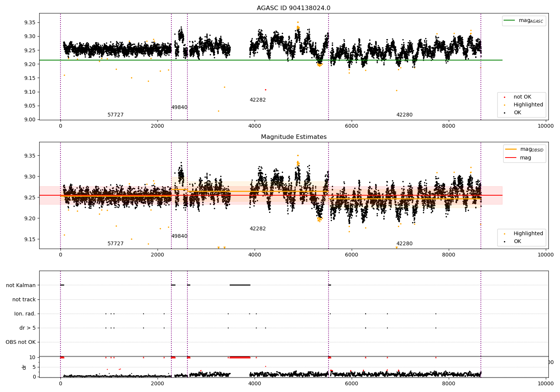This screenshot has height=392, width=560.
Task: Click the 'Highlighted' legend entry in middle plot
Action: click(x=524, y=234)
